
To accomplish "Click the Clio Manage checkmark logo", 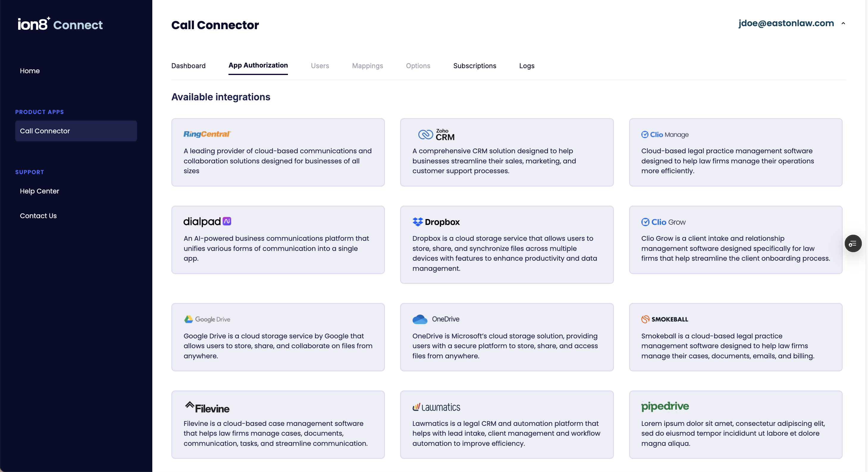I will pyautogui.click(x=645, y=135).
